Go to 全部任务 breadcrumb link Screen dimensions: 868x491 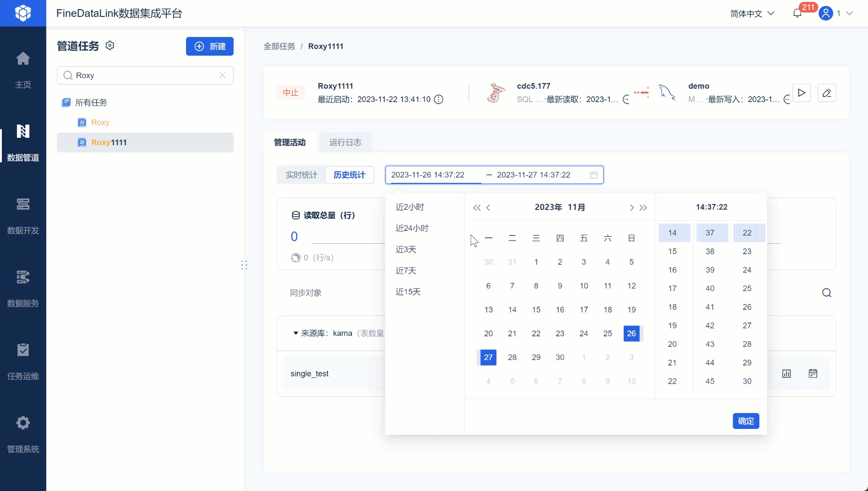point(279,46)
